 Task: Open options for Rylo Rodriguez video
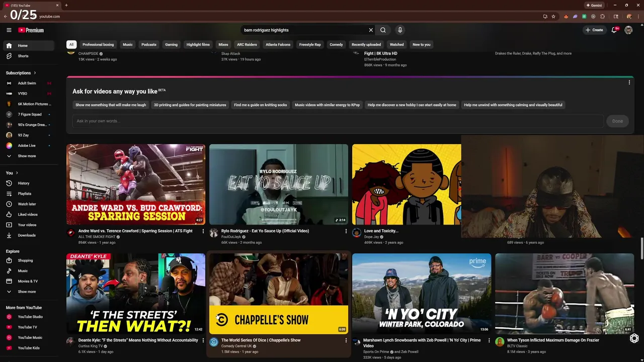coord(346,231)
